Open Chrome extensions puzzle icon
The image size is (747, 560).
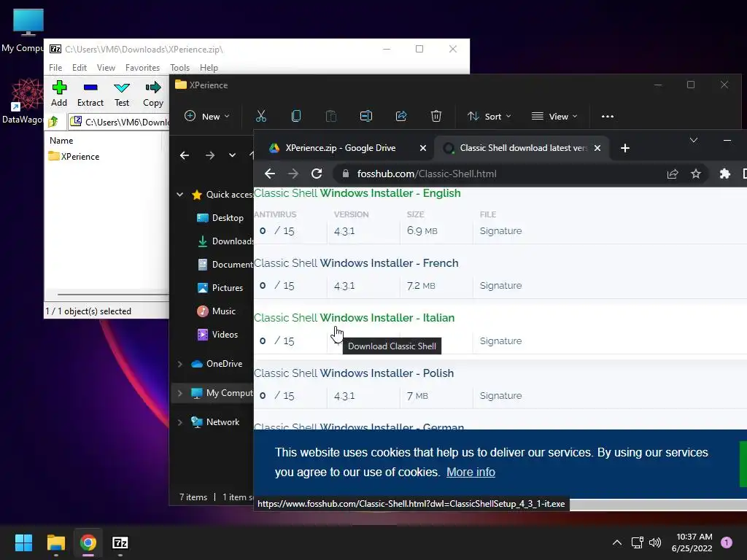[x=724, y=174]
